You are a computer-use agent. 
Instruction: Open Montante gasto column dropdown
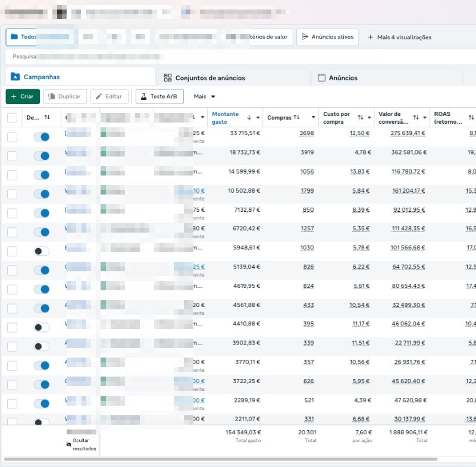[258, 118]
